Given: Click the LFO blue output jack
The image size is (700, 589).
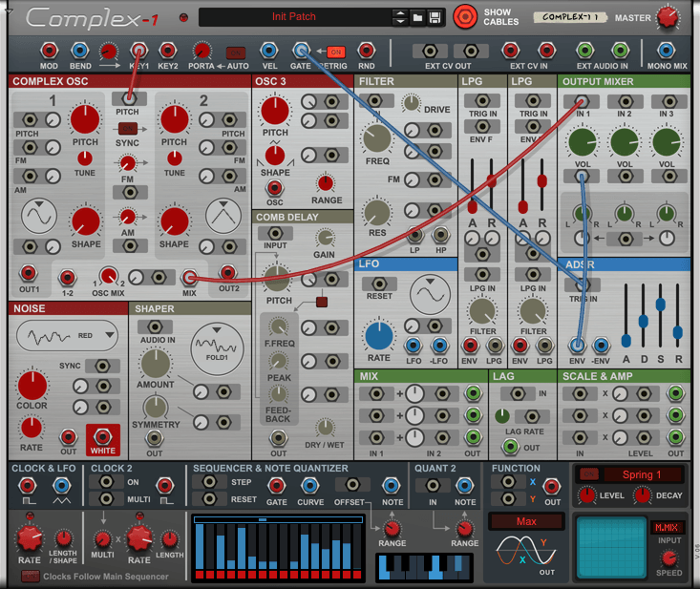Looking at the screenshot, I should coord(413,345).
